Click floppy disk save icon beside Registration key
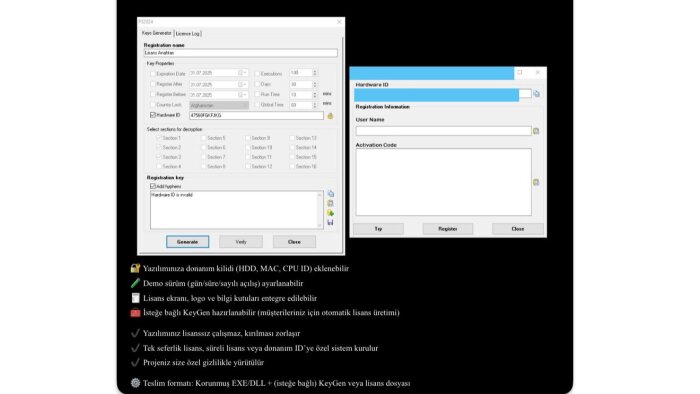Screen dimensions: 700x394 330,222
